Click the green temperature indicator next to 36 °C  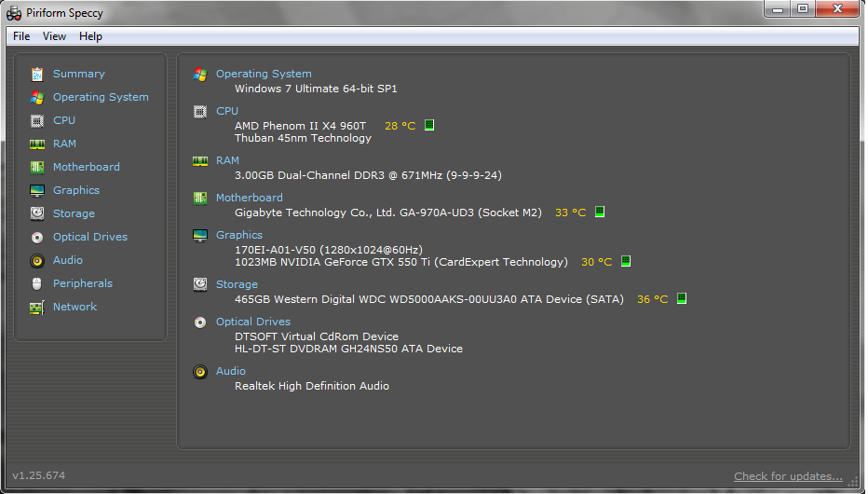(682, 298)
